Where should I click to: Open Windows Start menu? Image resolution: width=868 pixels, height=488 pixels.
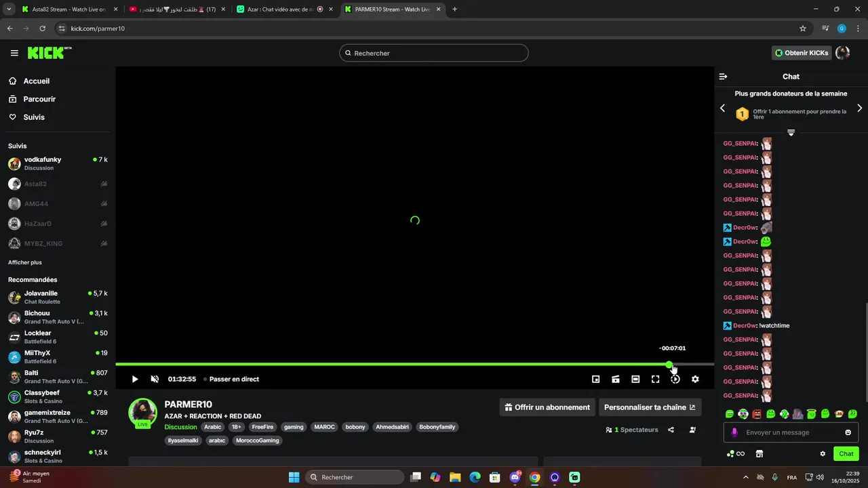294,477
